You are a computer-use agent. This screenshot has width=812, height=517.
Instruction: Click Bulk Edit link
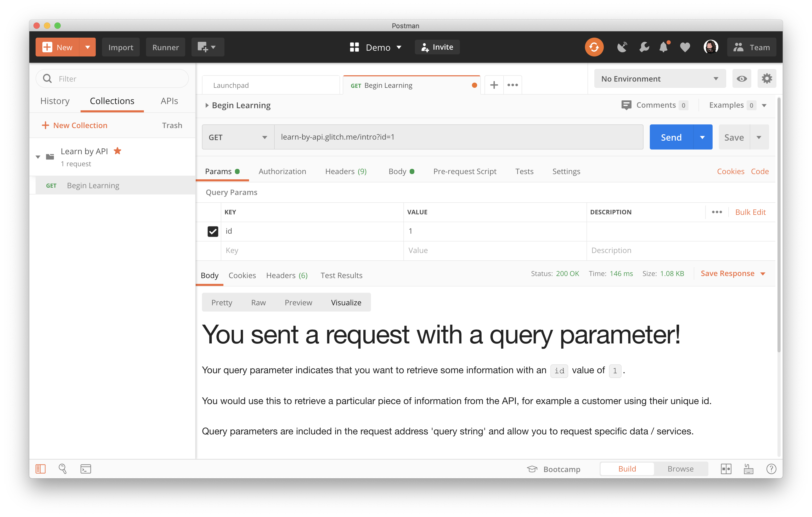click(750, 212)
